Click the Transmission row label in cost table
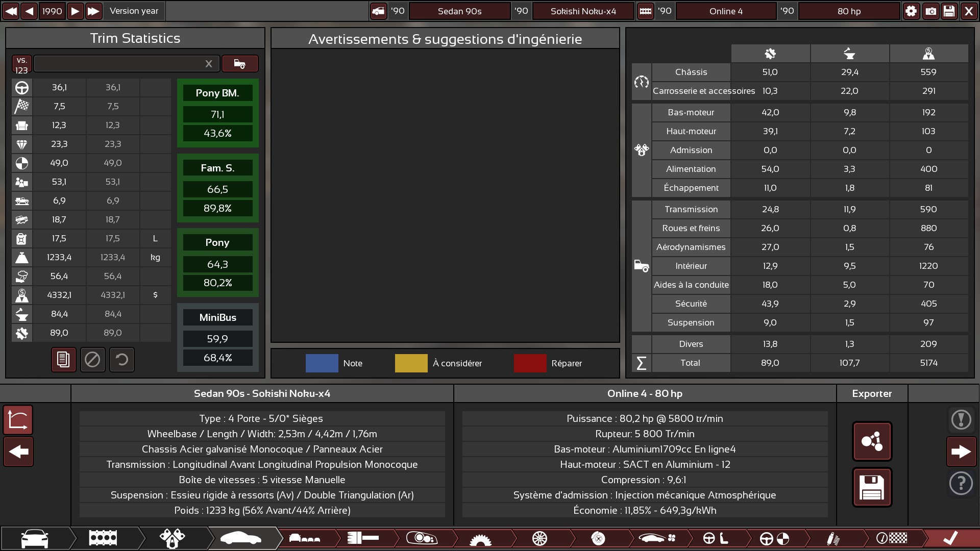The width and height of the screenshot is (980, 551). click(x=691, y=210)
